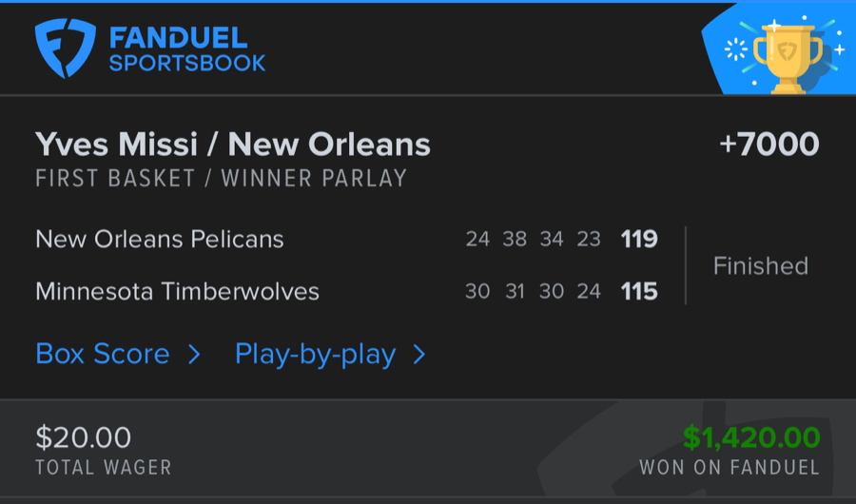
Task: Expand the Box Score chevron arrow
Action: (x=194, y=355)
